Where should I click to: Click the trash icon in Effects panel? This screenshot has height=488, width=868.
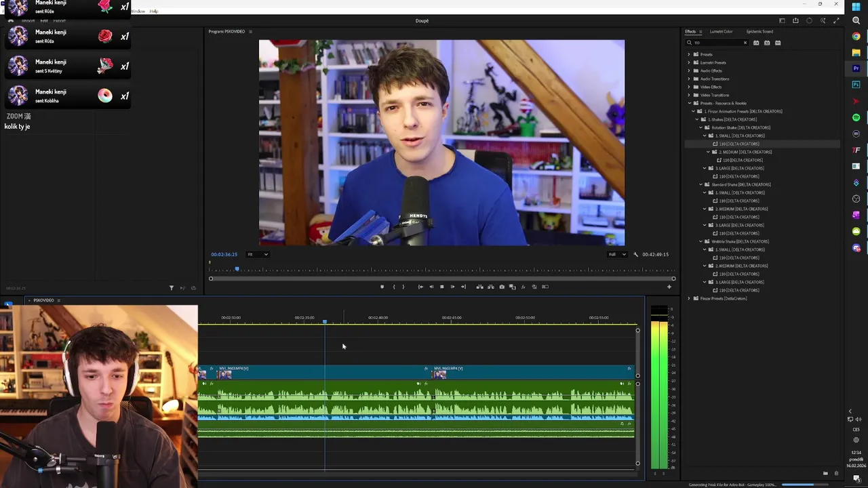click(x=836, y=473)
